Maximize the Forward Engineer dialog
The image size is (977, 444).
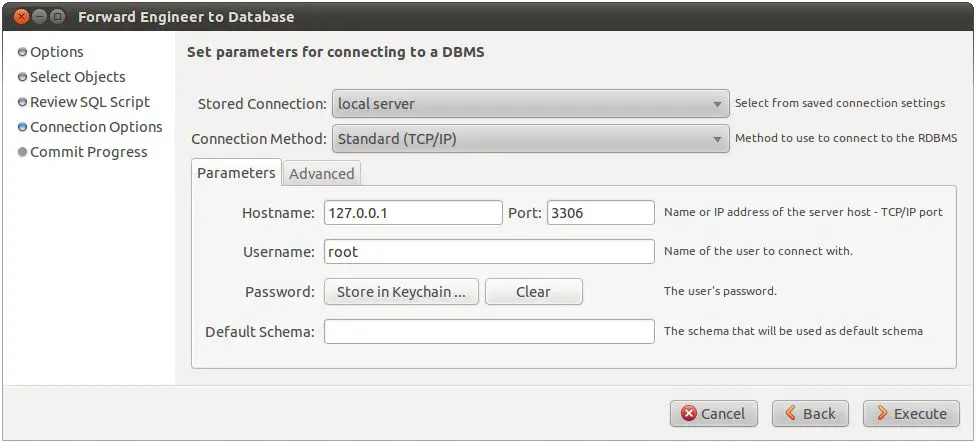[57, 17]
